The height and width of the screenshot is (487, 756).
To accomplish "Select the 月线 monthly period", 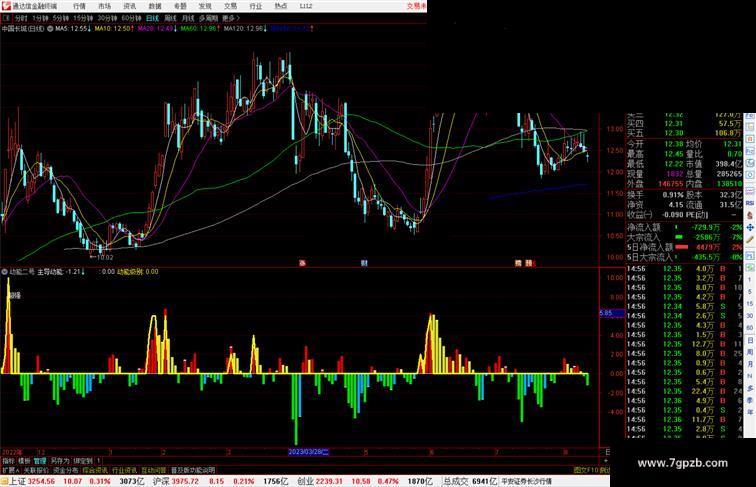I will [x=188, y=18].
